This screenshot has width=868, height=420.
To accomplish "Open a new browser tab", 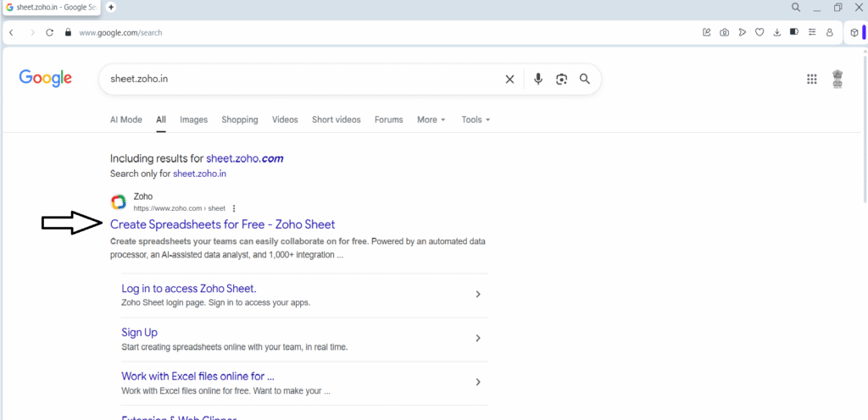I will 111,7.
